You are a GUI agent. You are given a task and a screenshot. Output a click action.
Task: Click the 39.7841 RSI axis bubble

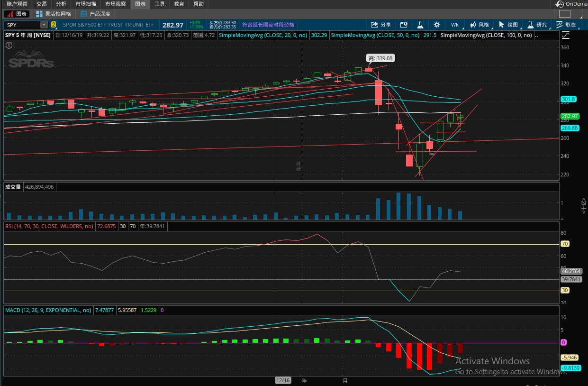click(x=571, y=279)
